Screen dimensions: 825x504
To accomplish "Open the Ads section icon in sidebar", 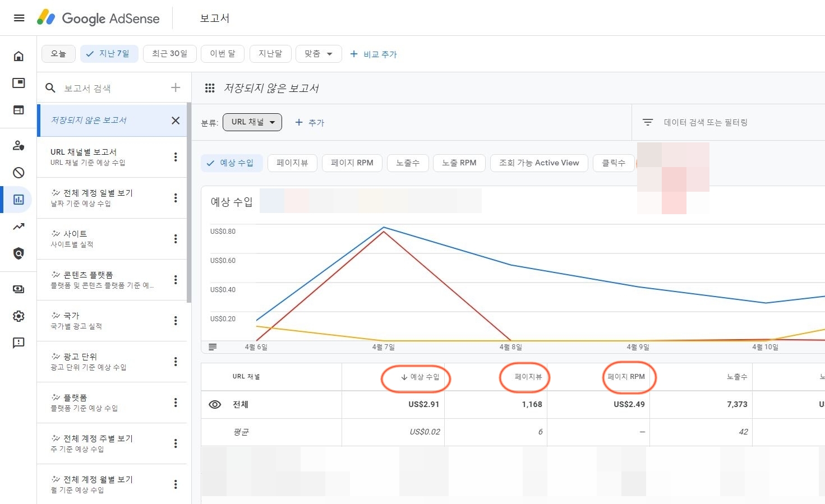I will [x=19, y=83].
